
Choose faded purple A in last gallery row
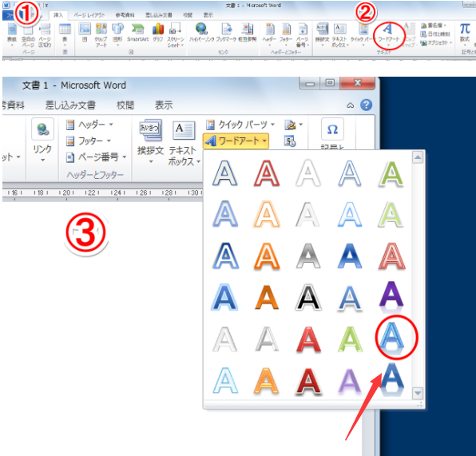[350, 381]
